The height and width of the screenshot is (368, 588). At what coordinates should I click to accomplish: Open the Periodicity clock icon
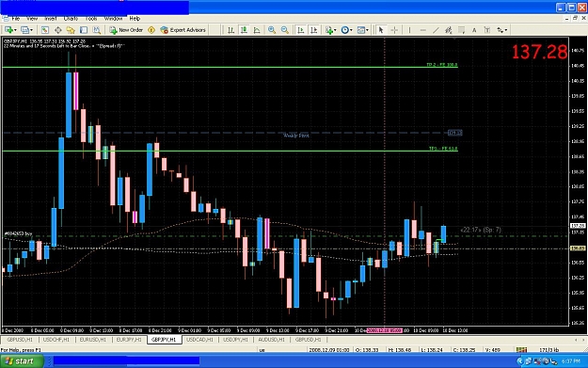[344, 29]
